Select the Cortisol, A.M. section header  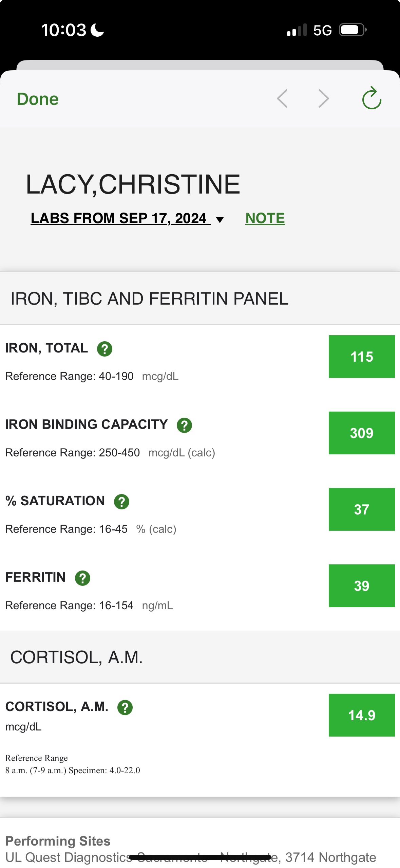click(x=76, y=657)
